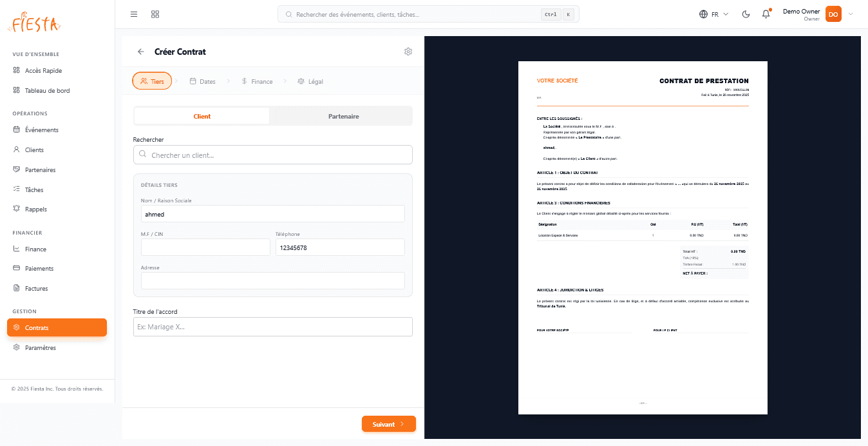Click the contract preview page
This screenshot has width=868, height=446.
pos(643,237)
